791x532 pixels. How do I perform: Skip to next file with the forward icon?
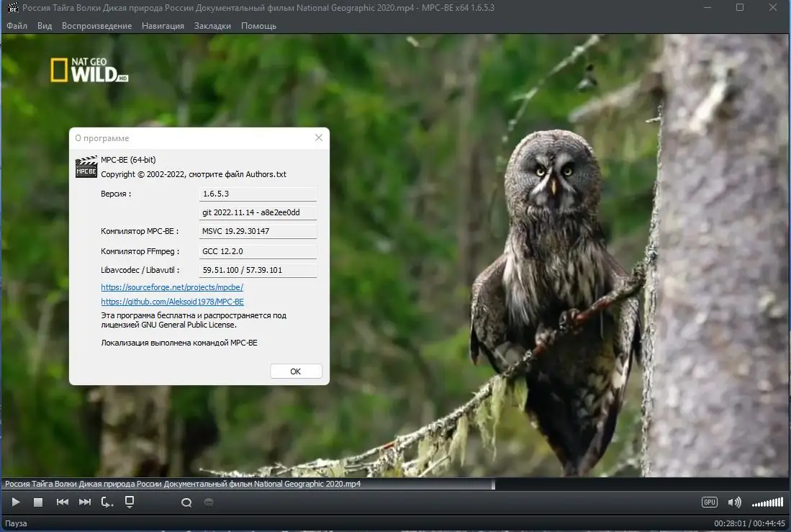pyautogui.click(x=84, y=502)
